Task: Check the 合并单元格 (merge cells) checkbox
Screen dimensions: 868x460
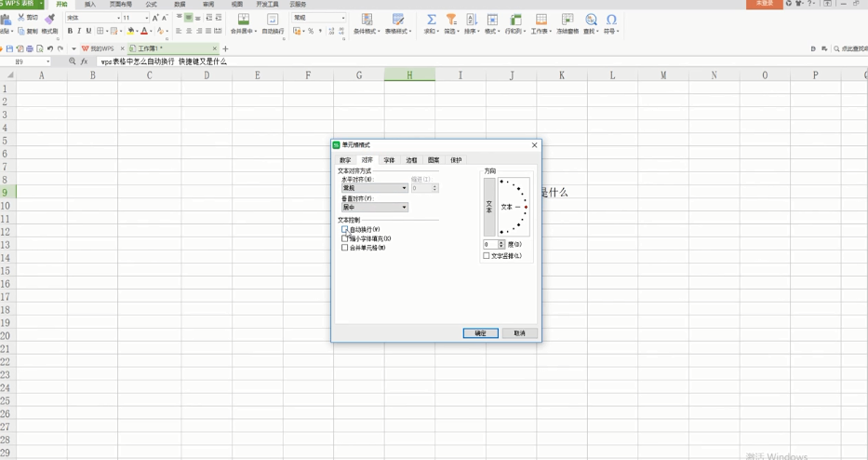Action: (x=344, y=248)
